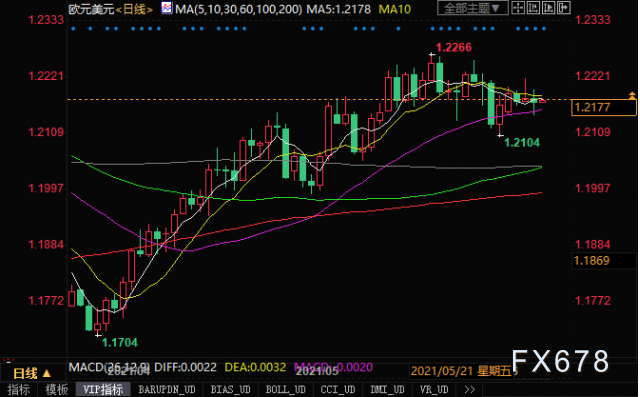Viewport: 640px width, 397px height.
Task: Open the 全部主题 dropdown
Action: click(472, 8)
